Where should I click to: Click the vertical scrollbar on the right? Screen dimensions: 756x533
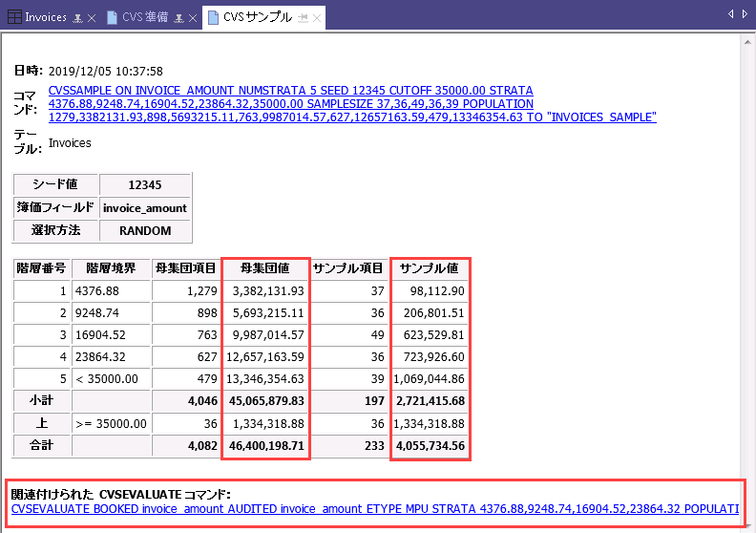747,287
